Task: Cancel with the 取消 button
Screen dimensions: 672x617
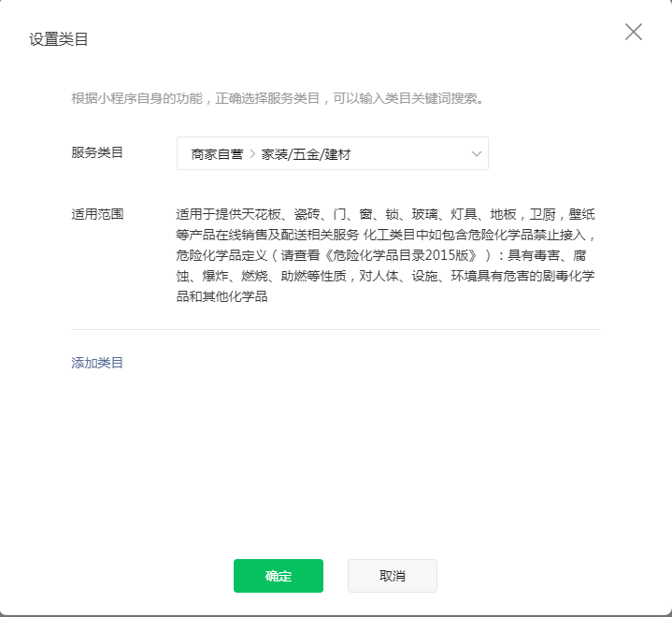Action: tap(393, 576)
